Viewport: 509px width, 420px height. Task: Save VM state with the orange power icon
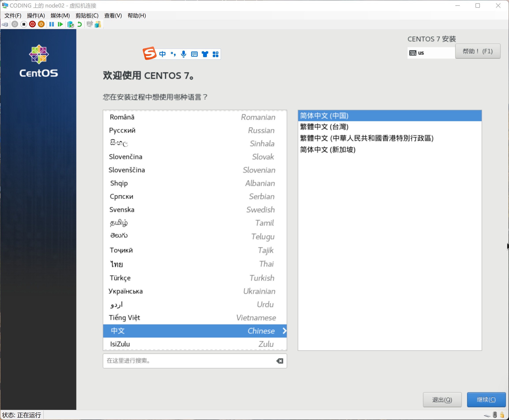pos(41,24)
